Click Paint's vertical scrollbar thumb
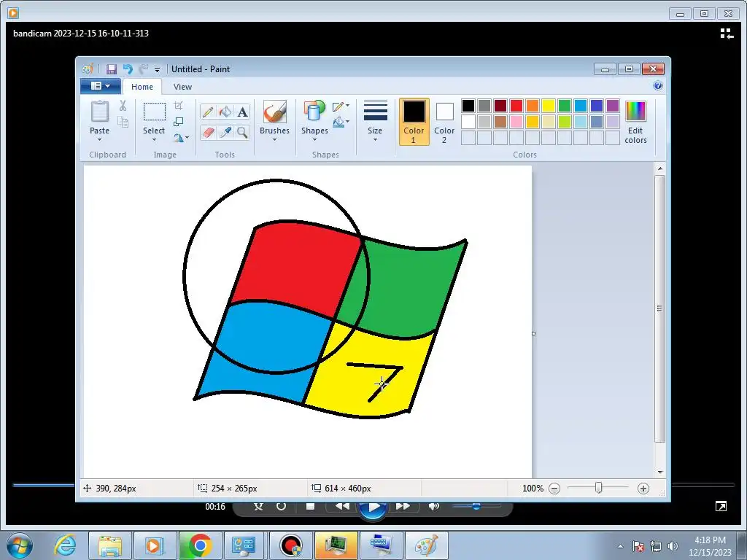747x560 pixels. [x=659, y=308]
